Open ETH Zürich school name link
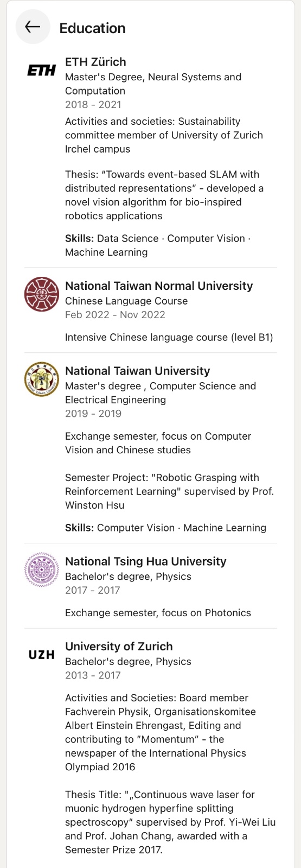 [95, 62]
